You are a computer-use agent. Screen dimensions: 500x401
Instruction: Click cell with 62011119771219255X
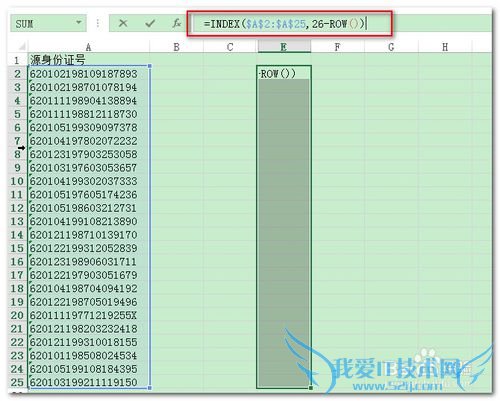89,315
